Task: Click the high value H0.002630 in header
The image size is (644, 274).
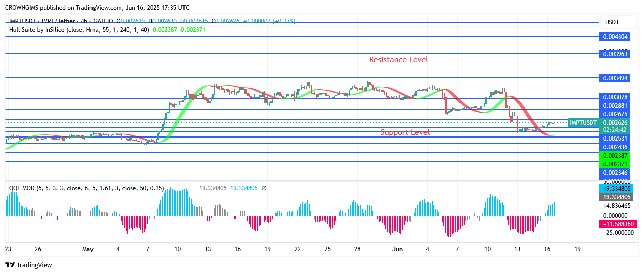Action: (x=162, y=21)
